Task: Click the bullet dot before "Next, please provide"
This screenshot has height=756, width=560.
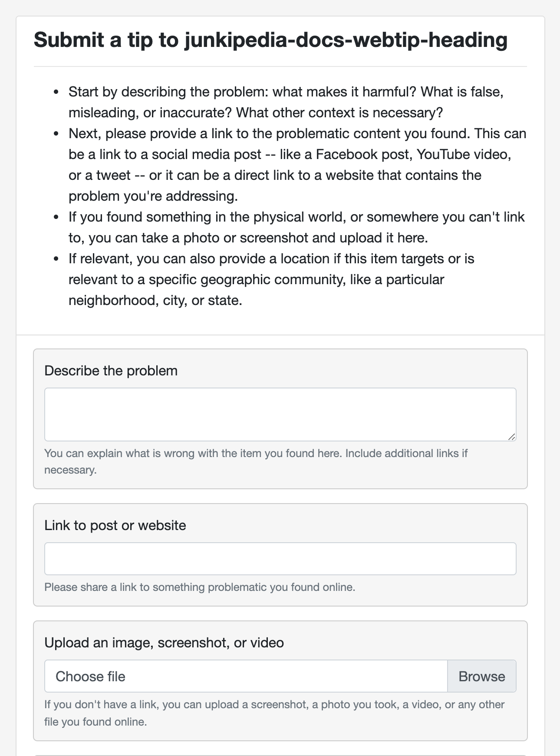Action: pos(56,134)
